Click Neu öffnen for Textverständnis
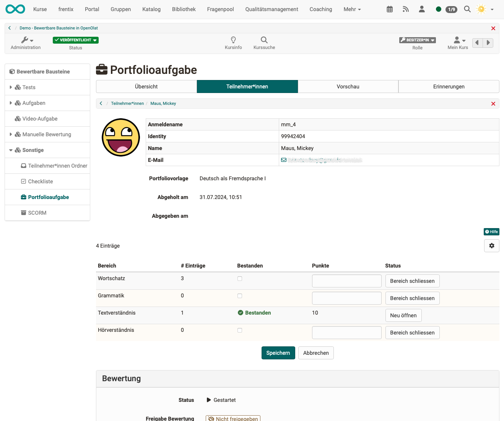The width and height of the screenshot is (504, 421). (403, 315)
